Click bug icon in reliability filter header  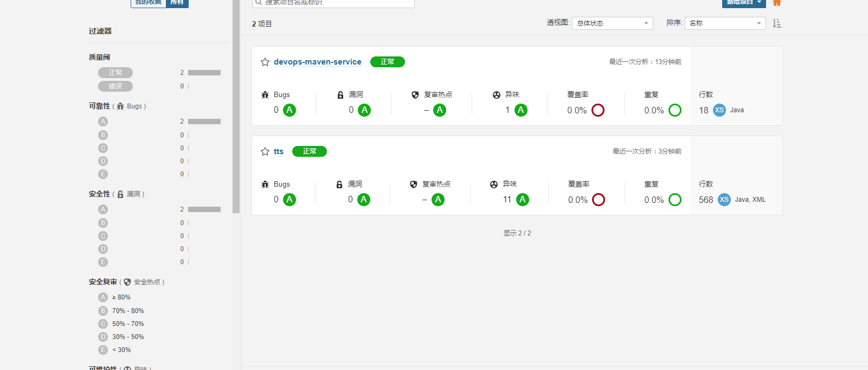(x=120, y=106)
